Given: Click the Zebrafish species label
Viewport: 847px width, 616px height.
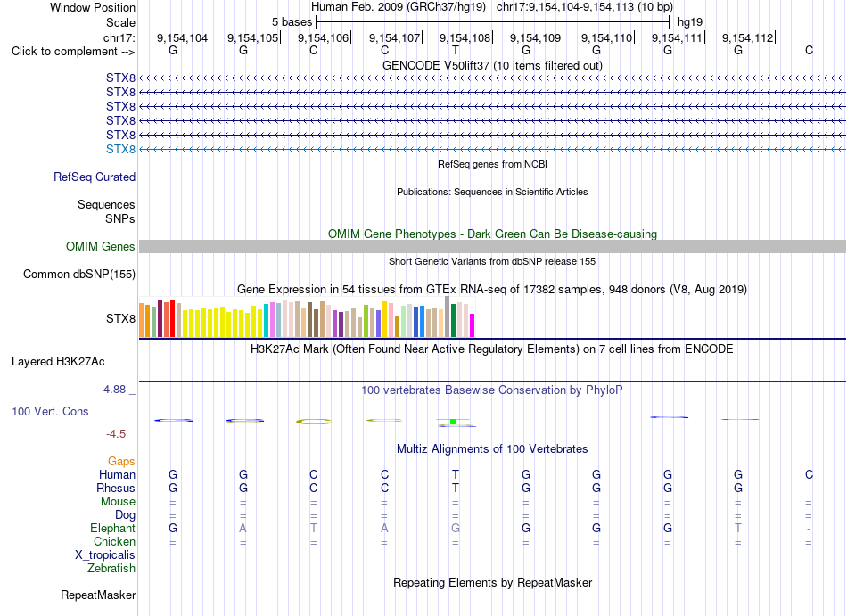Looking at the screenshot, I should click(111, 568).
